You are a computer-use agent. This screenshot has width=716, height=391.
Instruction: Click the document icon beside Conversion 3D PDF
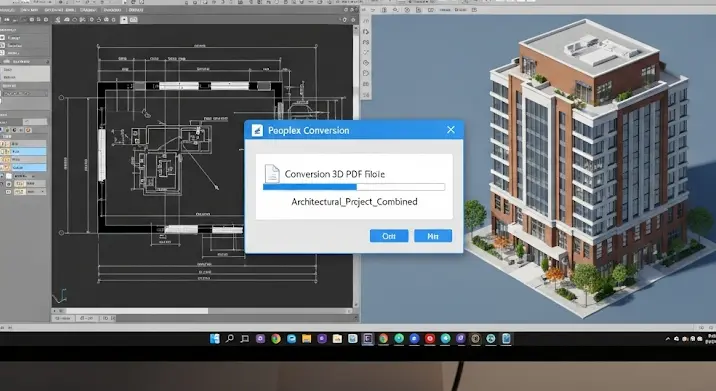(272, 174)
